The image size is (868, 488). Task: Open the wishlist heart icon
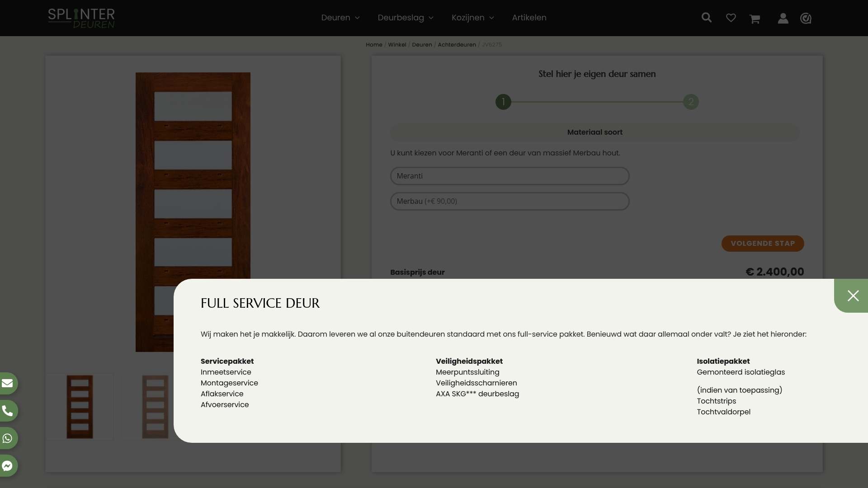coord(731,18)
